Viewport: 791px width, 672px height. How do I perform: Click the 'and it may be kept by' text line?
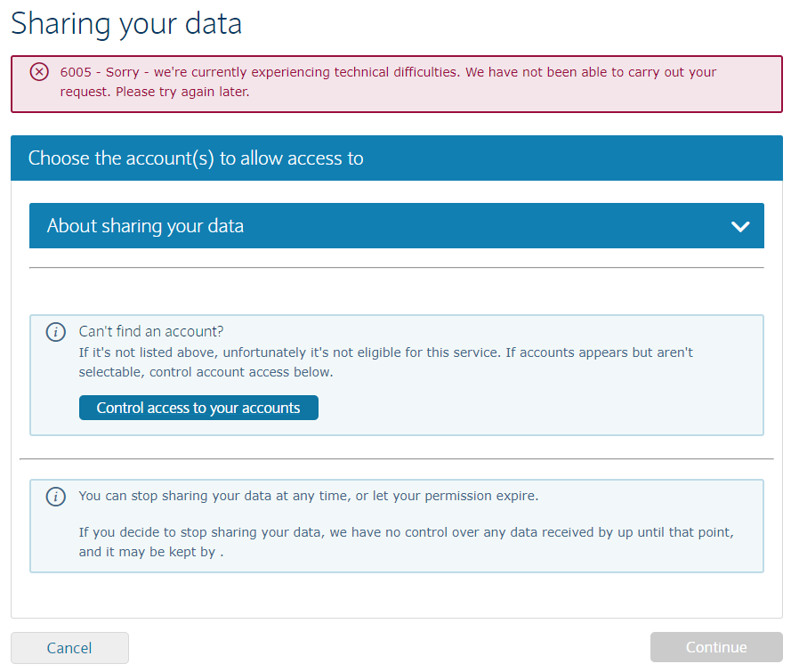point(150,552)
